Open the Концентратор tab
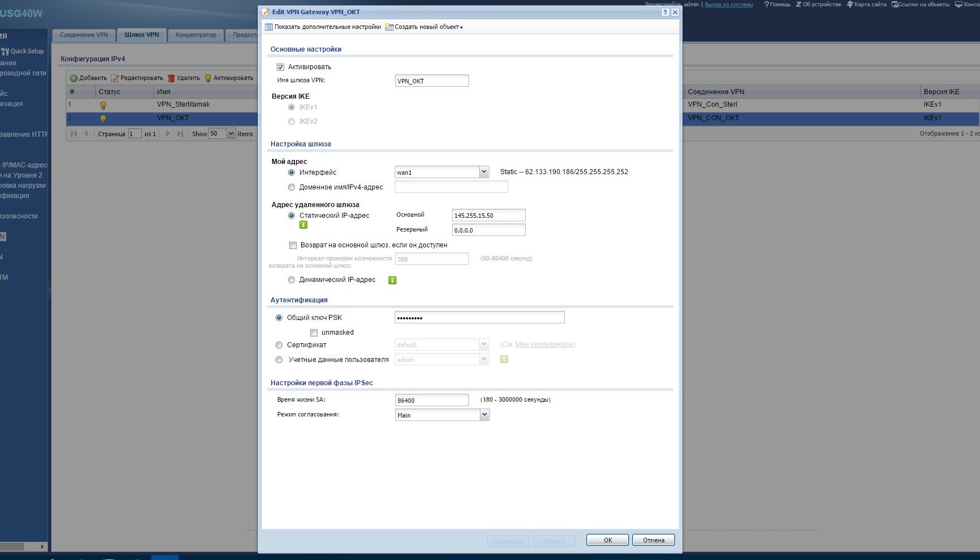980x560 pixels. [x=196, y=35]
